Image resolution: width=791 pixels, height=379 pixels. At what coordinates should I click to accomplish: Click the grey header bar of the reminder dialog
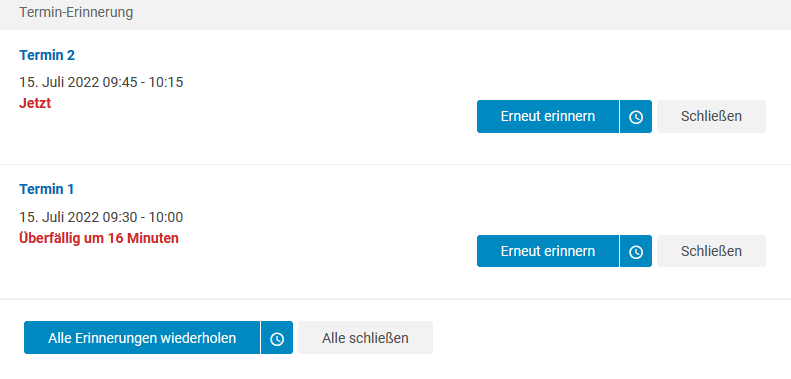pyautogui.click(x=396, y=15)
